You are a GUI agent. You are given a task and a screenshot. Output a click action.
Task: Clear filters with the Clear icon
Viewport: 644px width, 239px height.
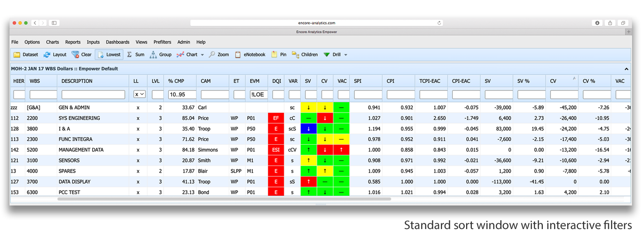coord(76,55)
